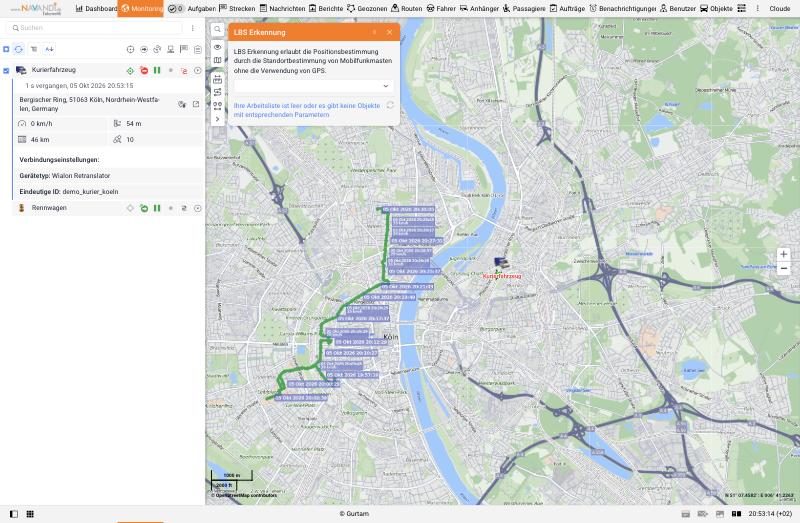
Task: Open the Rennwagen unit options circle menu
Action: pyautogui.click(x=197, y=208)
